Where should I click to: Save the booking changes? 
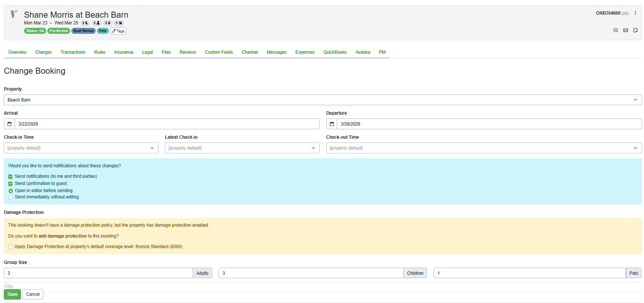(12, 294)
